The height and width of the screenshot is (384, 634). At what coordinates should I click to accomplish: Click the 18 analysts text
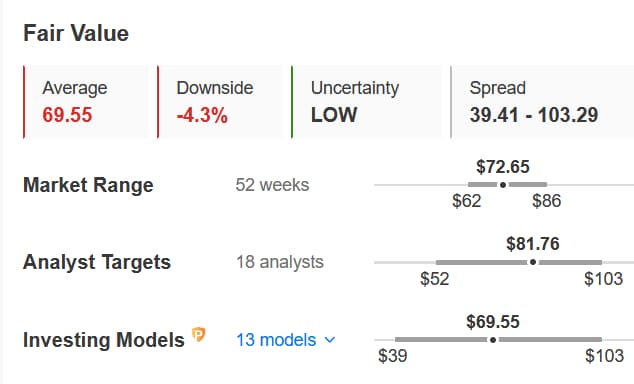tap(280, 262)
